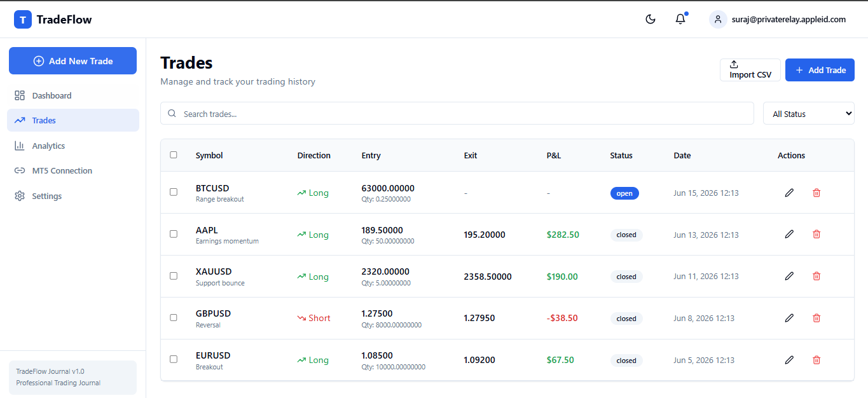This screenshot has height=398, width=868.
Task: Click the Import CSV button
Action: pyautogui.click(x=750, y=70)
